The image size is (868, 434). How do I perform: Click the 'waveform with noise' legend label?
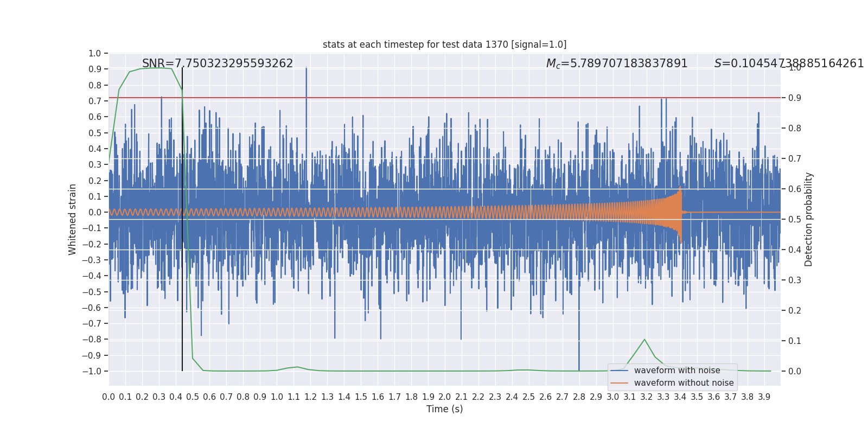[677, 371]
